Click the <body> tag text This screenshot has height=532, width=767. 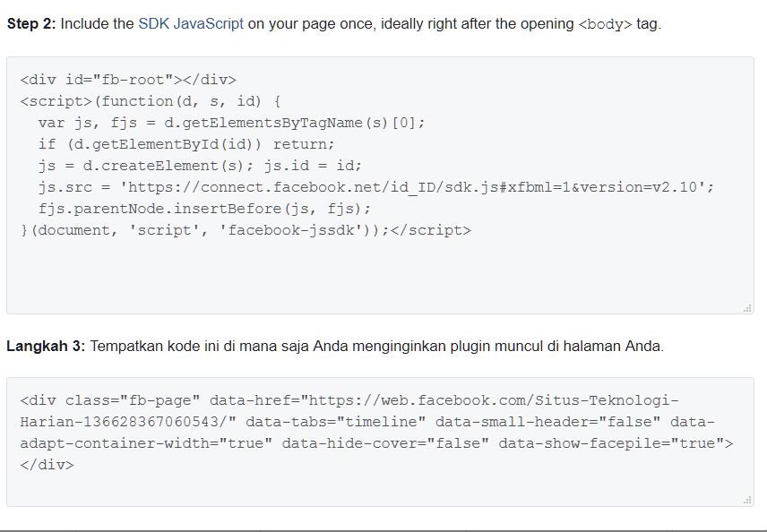[605, 24]
